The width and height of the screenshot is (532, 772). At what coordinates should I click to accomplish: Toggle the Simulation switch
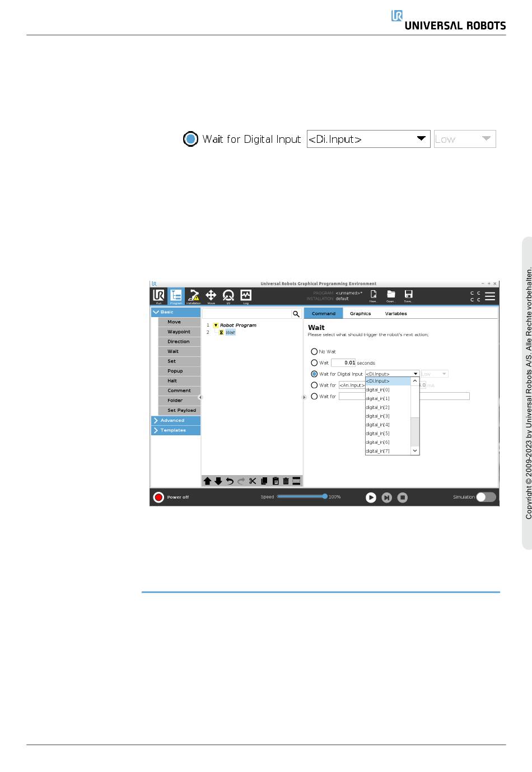[486, 497]
